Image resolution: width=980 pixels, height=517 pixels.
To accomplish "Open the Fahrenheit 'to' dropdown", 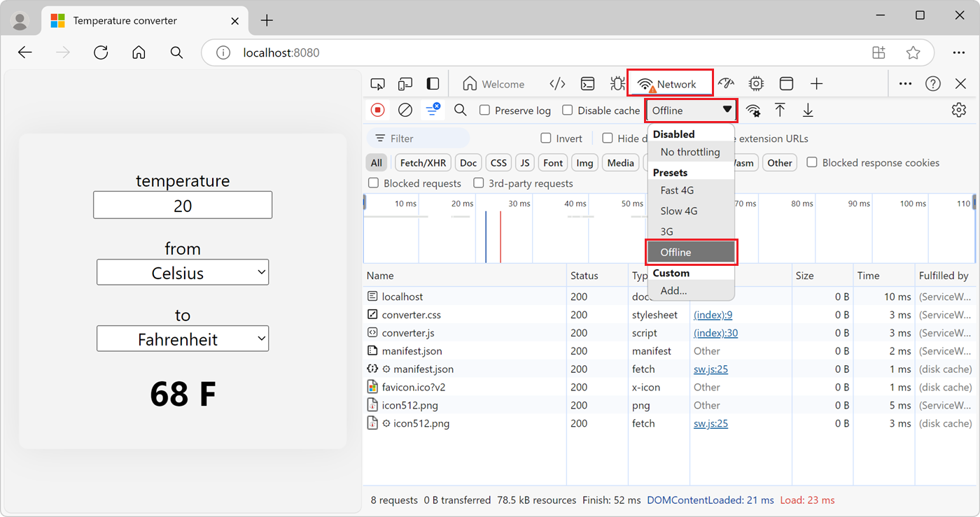I will pos(183,339).
